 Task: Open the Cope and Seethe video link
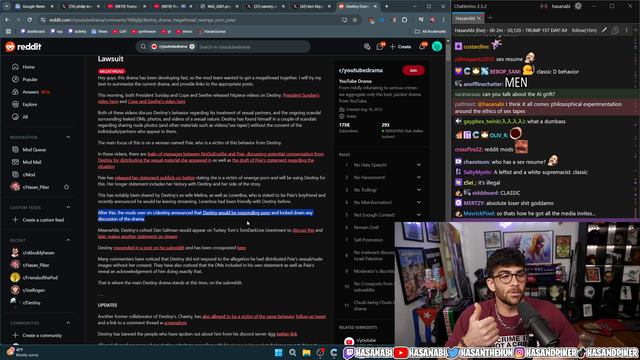point(157,101)
